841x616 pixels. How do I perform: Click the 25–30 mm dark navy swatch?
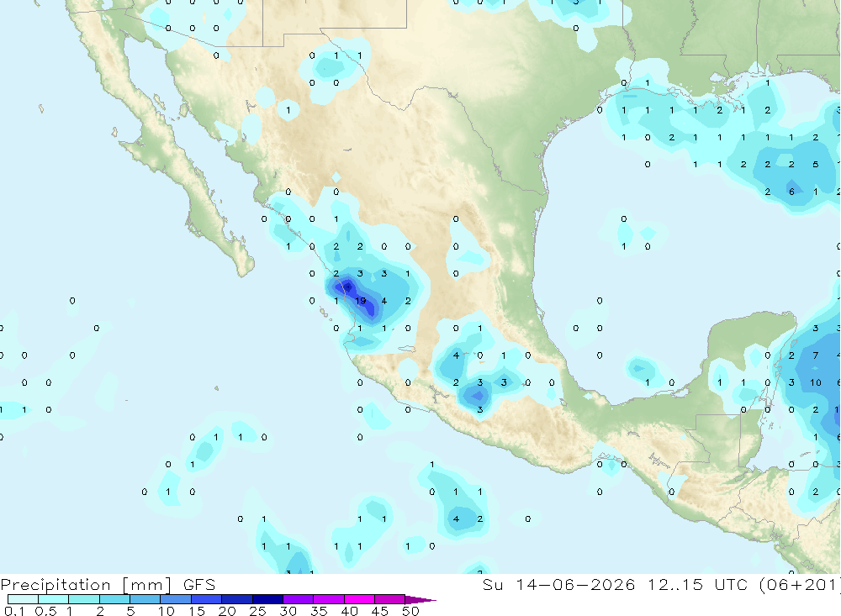click(267, 599)
